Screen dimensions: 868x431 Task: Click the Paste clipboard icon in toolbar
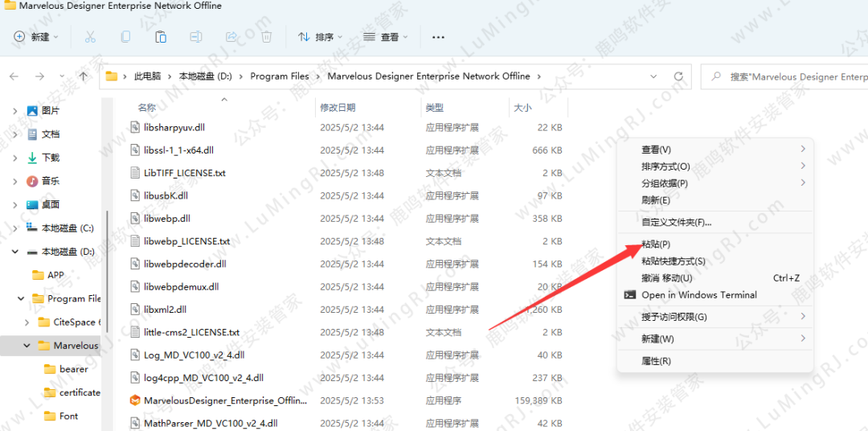pyautogui.click(x=161, y=37)
